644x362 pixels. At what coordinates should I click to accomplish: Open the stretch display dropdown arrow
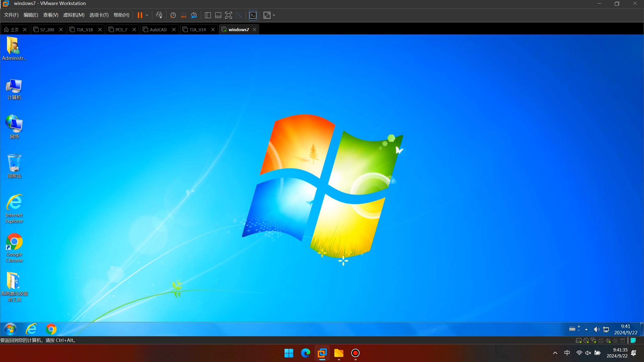coord(274,15)
